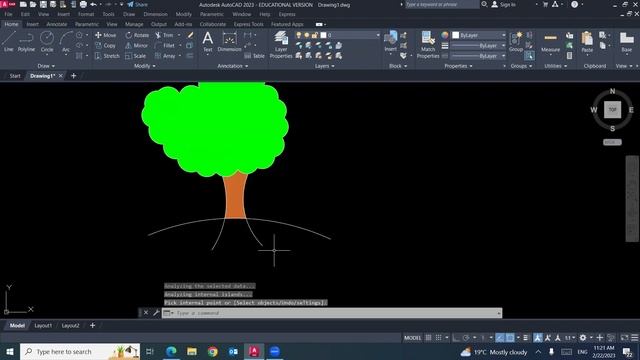Screen dimensions: 640x360
Task: Click the Base view icon
Action: point(627,42)
